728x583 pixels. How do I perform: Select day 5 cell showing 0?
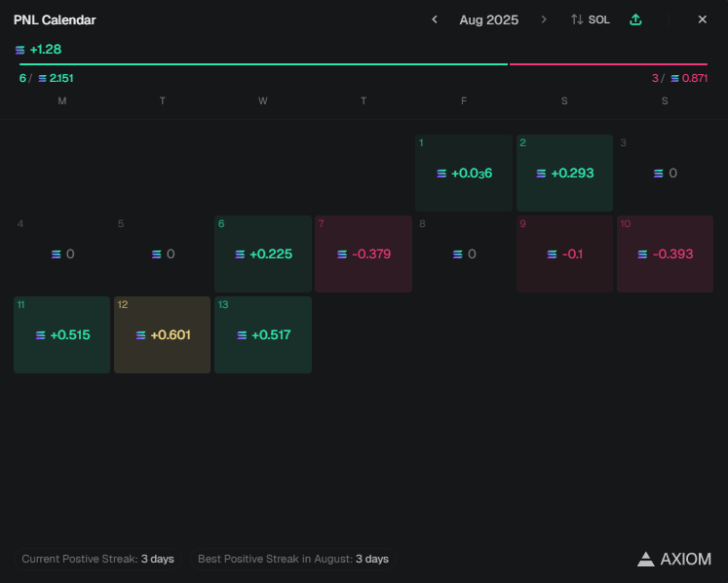click(x=163, y=253)
